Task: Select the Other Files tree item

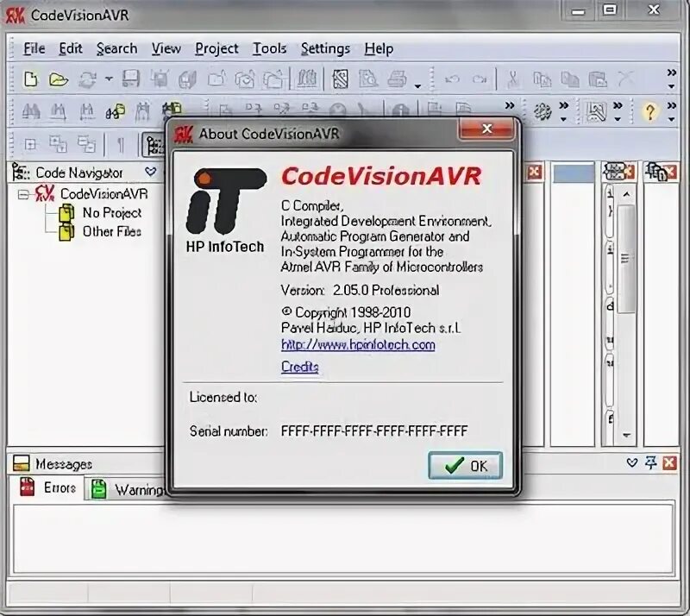Action: 112,231
